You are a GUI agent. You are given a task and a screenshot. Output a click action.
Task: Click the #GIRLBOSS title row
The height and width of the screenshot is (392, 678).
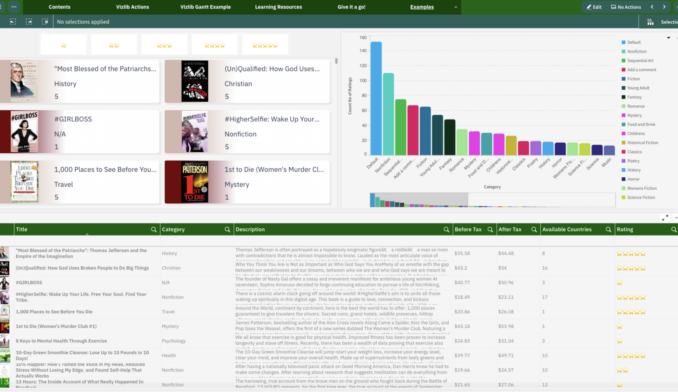click(29, 283)
